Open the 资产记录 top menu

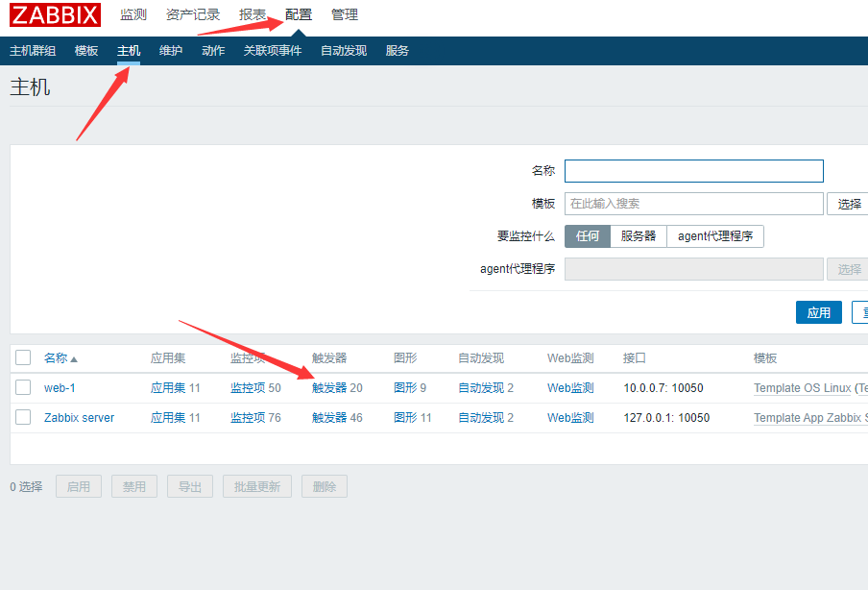pyautogui.click(x=193, y=15)
